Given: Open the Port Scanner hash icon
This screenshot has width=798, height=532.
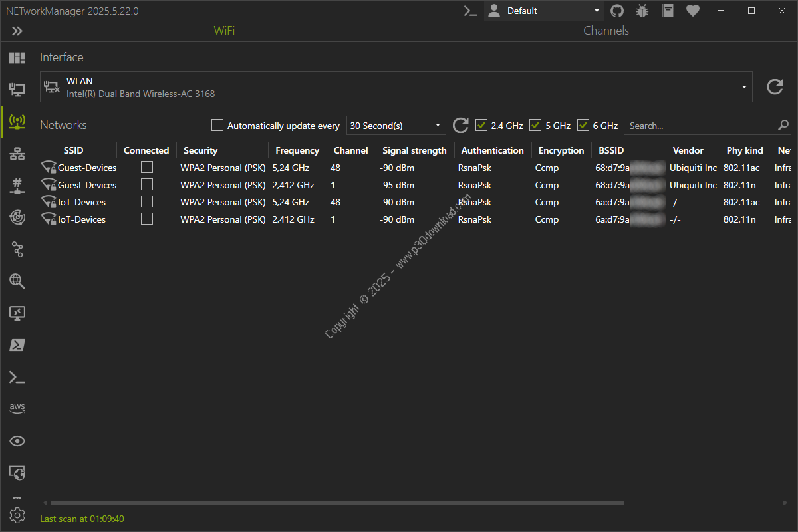Looking at the screenshot, I should [17, 186].
